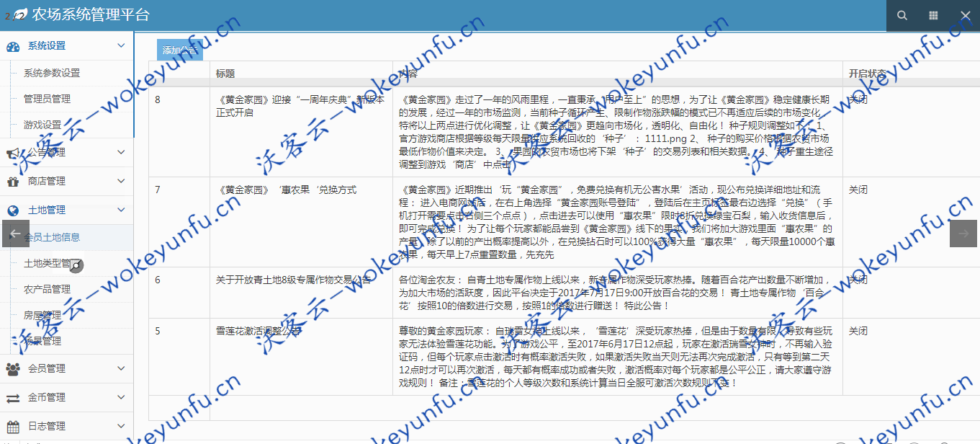
Task: Expand the 日志管理 menu chevron
Action: click(x=120, y=426)
